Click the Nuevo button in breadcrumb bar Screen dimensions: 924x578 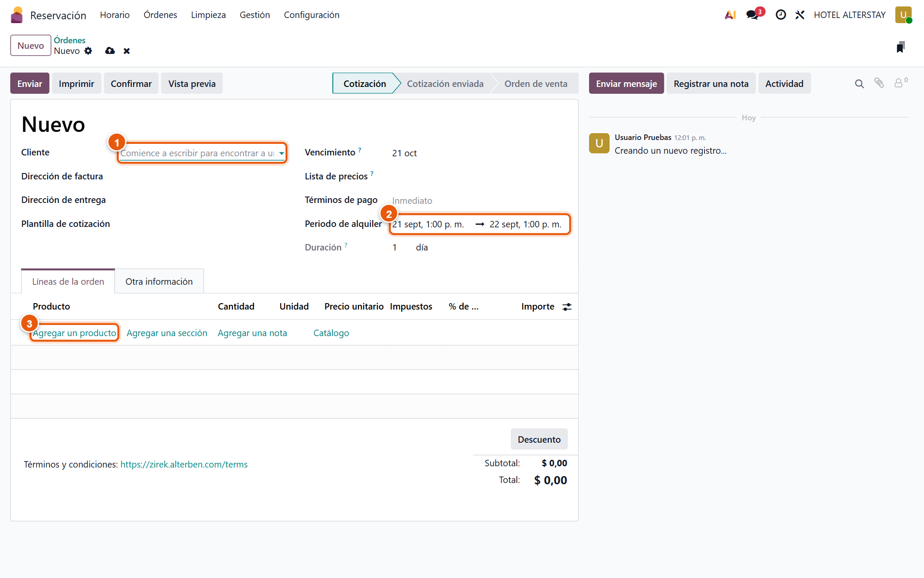click(31, 45)
